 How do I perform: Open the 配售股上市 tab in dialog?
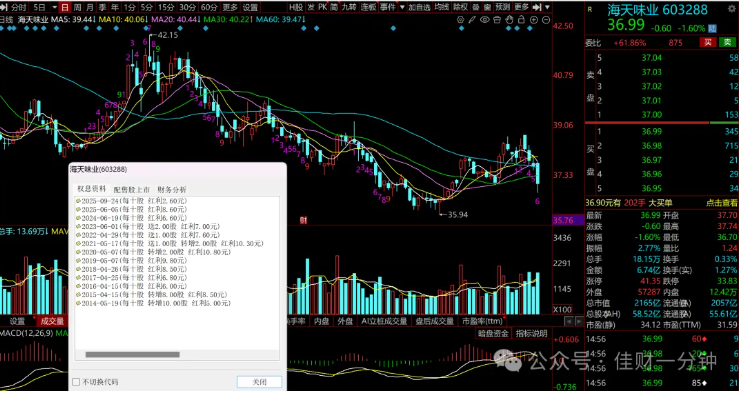pyautogui.click(x=131, y=189)
